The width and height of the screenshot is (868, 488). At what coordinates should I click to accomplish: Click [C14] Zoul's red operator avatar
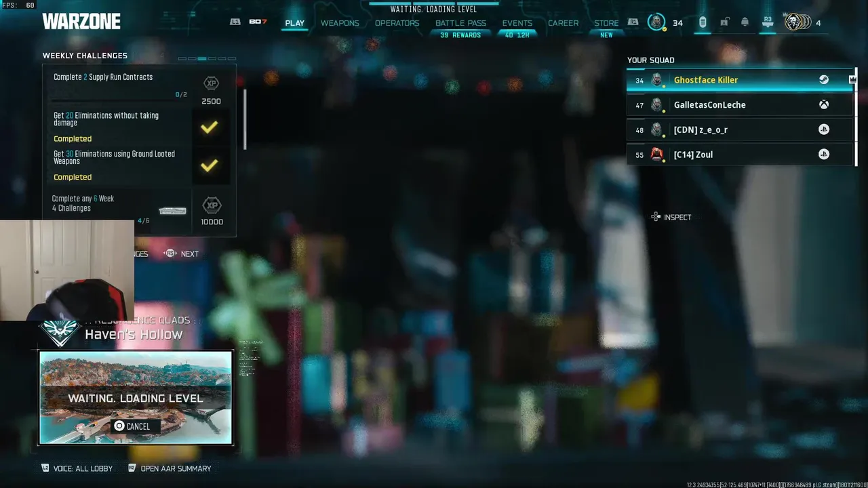tap(656, 155)
